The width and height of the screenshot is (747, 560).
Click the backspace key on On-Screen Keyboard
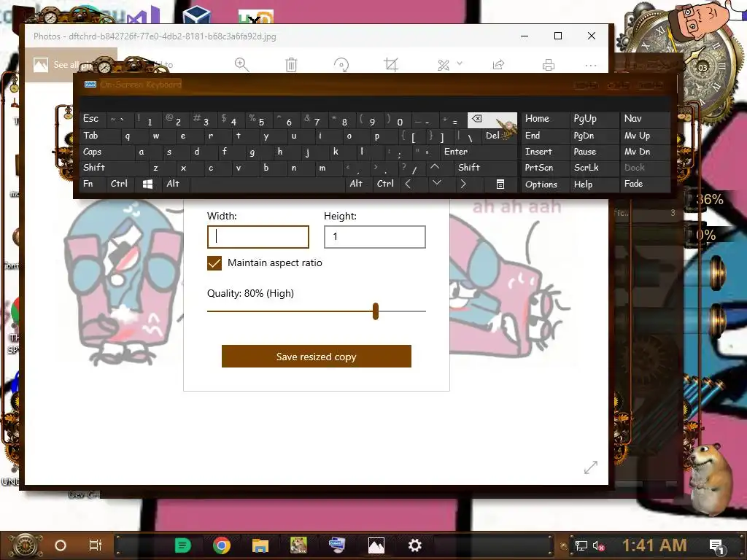coord(492,120)
